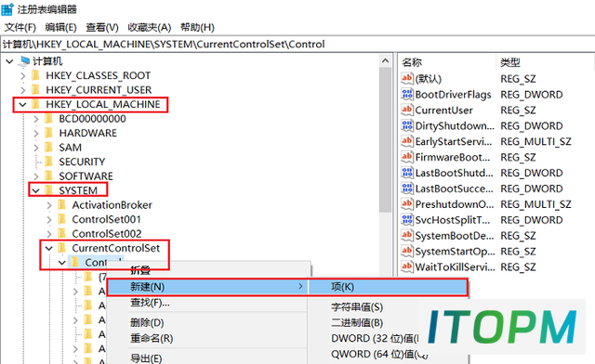Click the CurrentUser string value icon

point(407,110)
